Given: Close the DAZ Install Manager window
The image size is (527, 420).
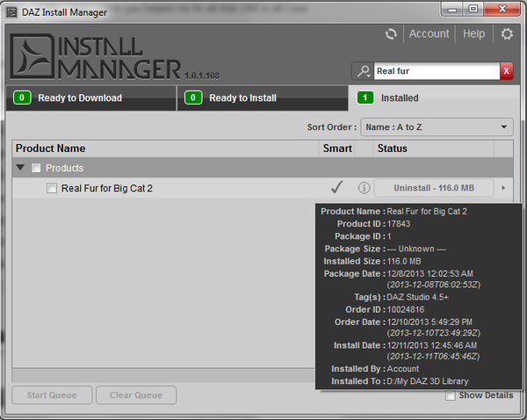Looking at the screenshot, I should tap(502, 9).
